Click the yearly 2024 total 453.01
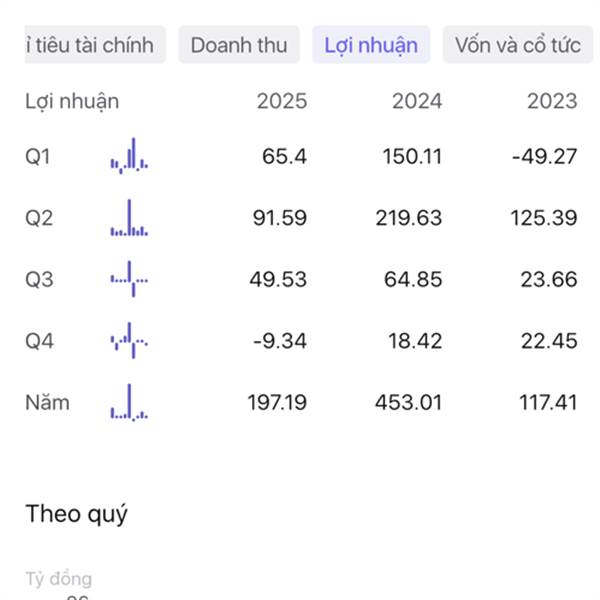 [x=412, y=403]
